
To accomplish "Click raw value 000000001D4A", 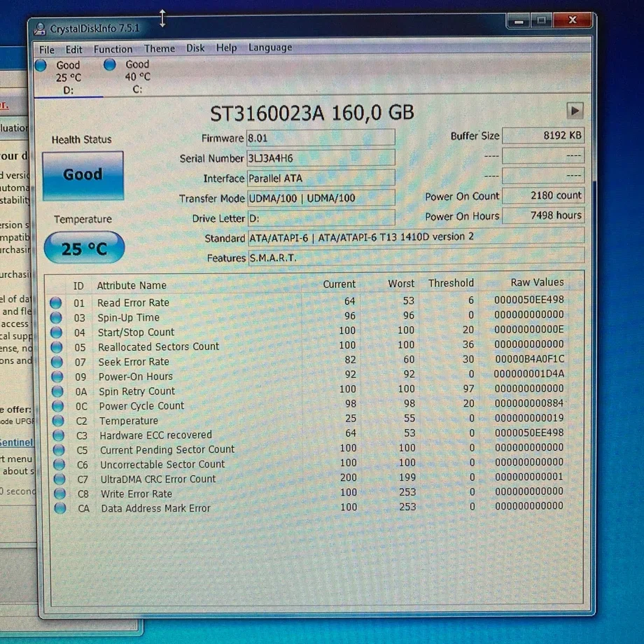I will [529, 374].
